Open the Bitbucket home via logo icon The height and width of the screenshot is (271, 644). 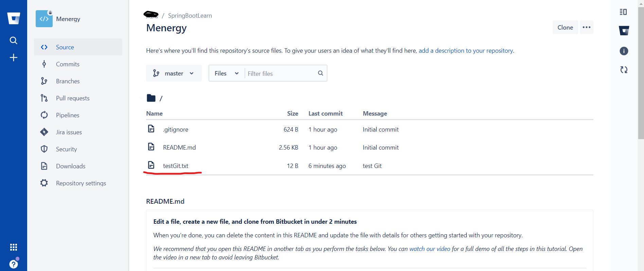14,18
